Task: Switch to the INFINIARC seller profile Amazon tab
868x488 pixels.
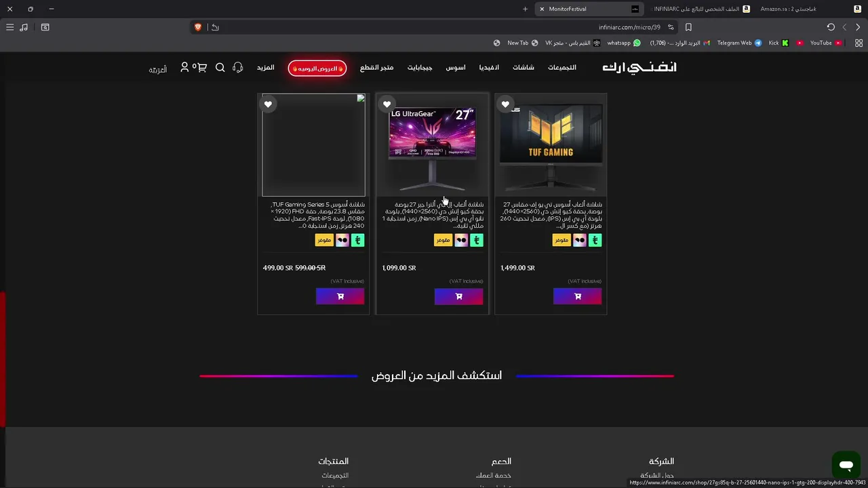Action: (x=698, y=9)
